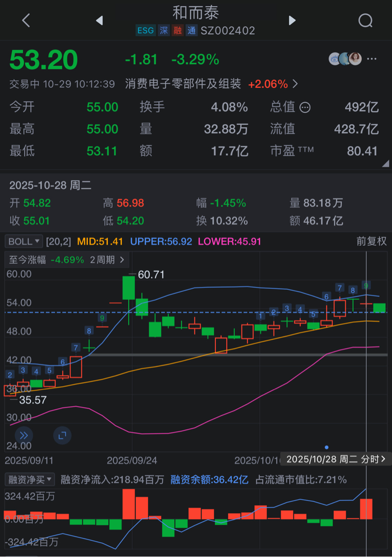Go to previous stock with left triangle
392x557 pixels.
100,20
